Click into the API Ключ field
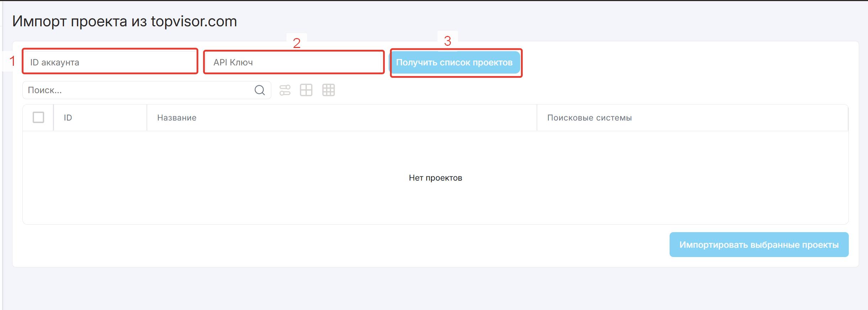 point(294,62)
